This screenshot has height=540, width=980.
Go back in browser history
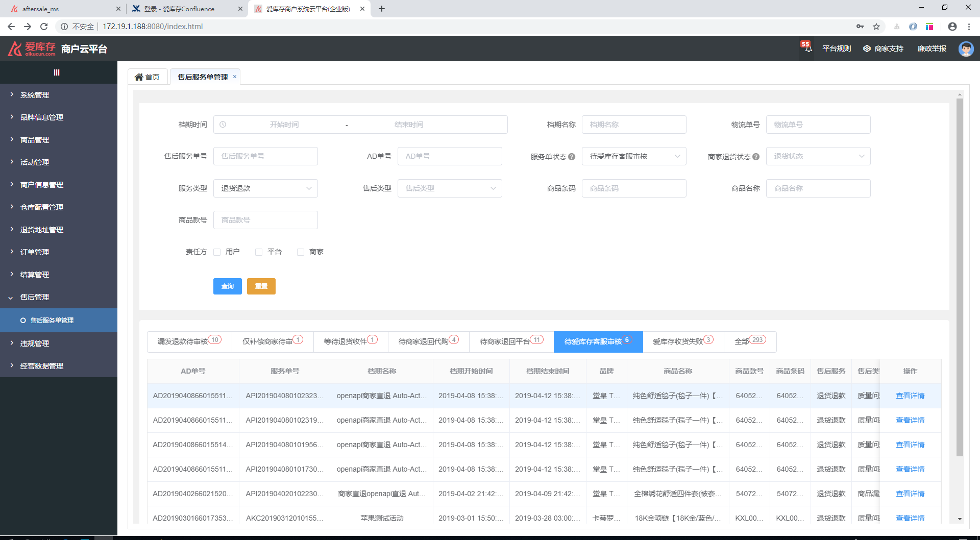pyautogui.click(x=11, y=27)
